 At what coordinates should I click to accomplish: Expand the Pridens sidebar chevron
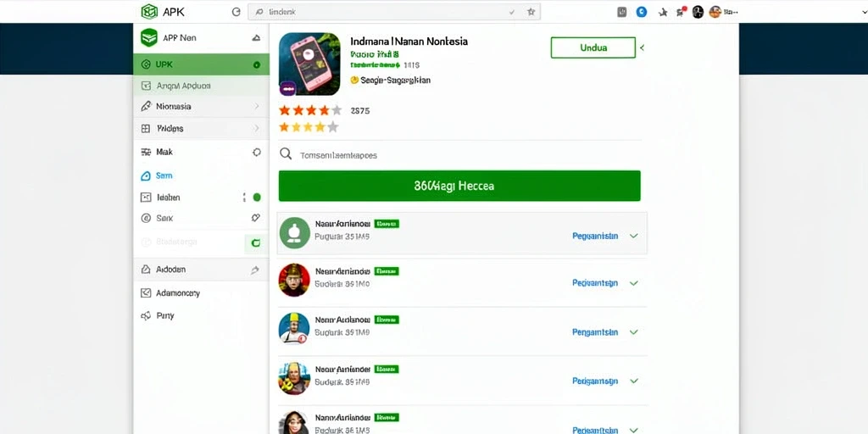click(257, 129)
